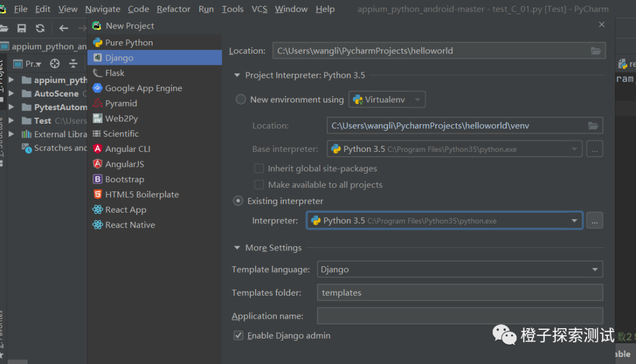The width and height of the screenshot is (636, 364).
Task: Toggle Inherit global site-packages checkbox
Action: 259,168
